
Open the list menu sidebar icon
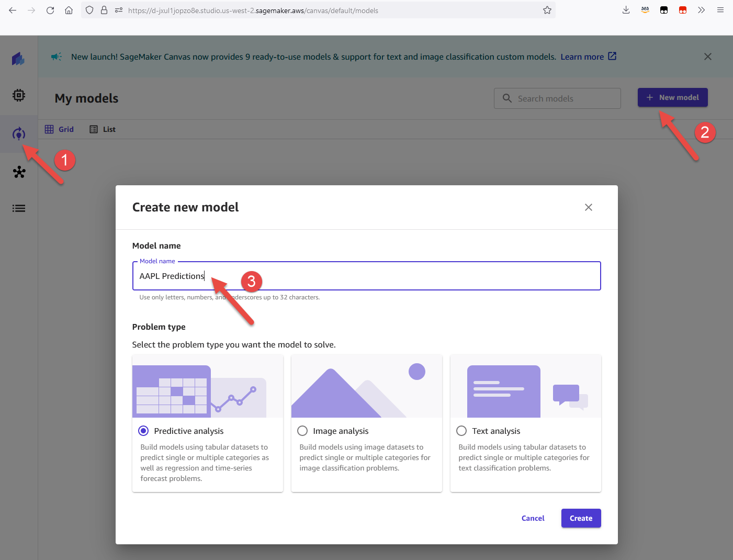click(19, 208)
